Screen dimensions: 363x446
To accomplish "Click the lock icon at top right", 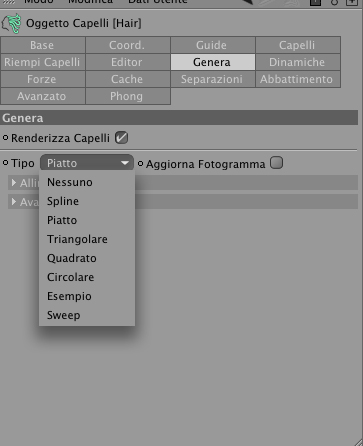I will (x=315, y=2).
